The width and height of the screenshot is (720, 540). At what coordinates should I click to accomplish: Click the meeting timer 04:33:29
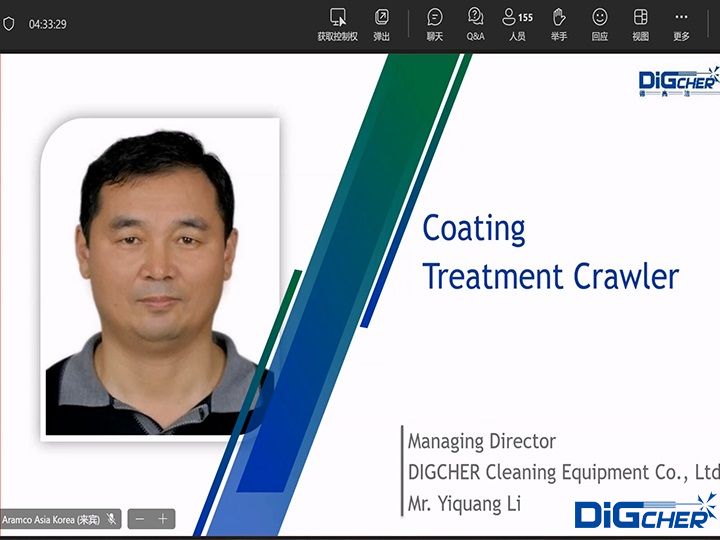click(x=48, y=24)
